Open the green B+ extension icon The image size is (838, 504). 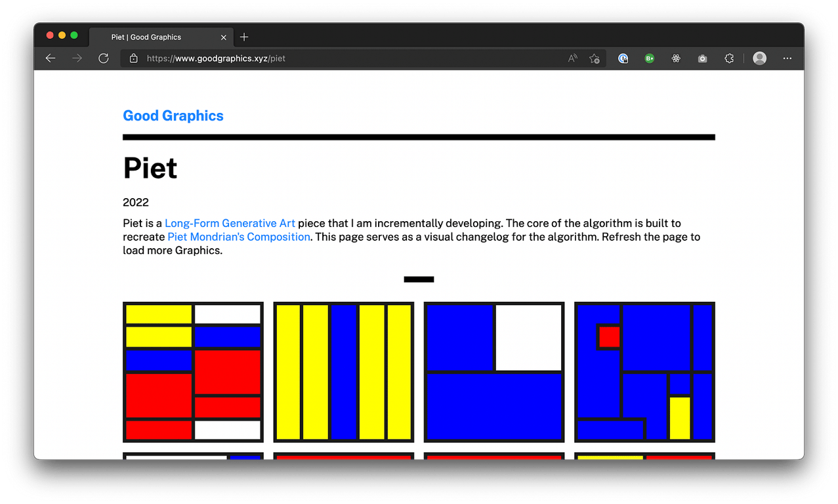(x=650, y=58)
